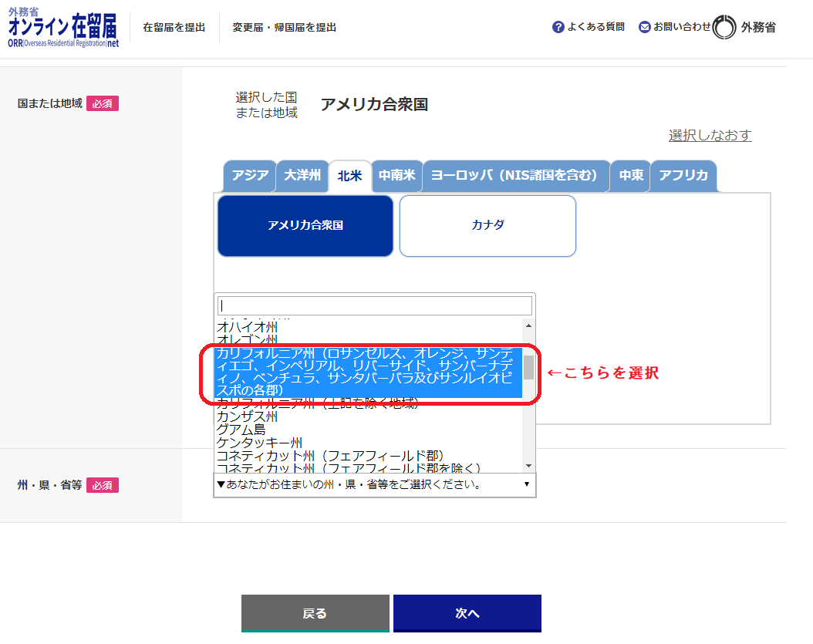Pick ケンタッキー州 in the dropdown list
This screenshot has width=813, height=644.
click(259, 443)
